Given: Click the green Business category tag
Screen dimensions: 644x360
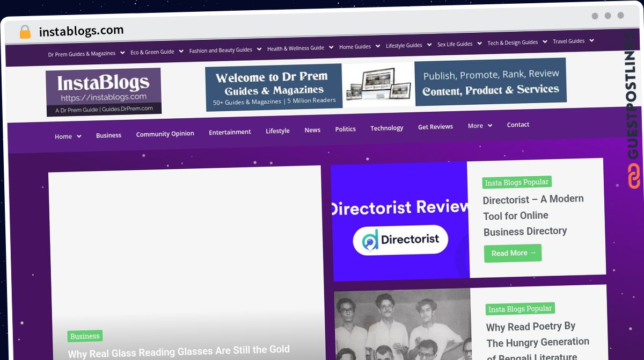Looking at the screenshot, I should 85,336.
